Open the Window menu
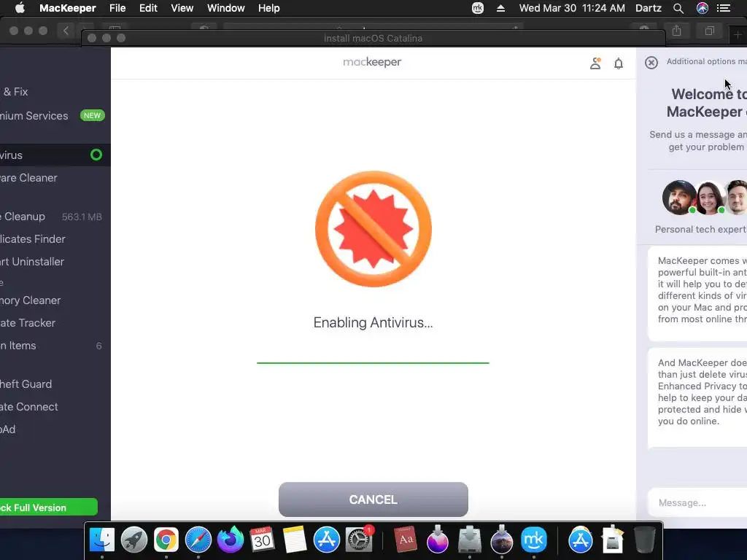747x560 pixels. [x=226, y=8]
